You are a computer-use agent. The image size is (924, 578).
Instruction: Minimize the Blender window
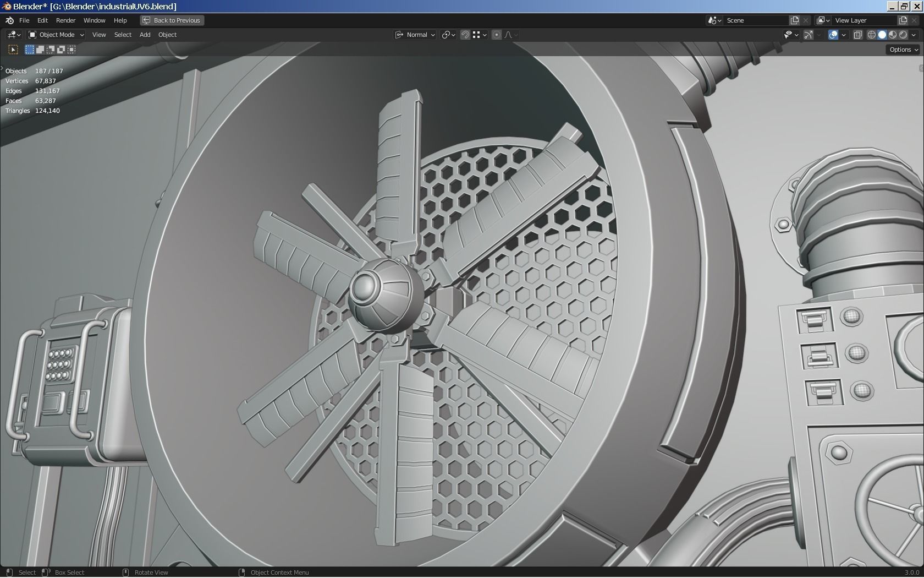point(893,6)
